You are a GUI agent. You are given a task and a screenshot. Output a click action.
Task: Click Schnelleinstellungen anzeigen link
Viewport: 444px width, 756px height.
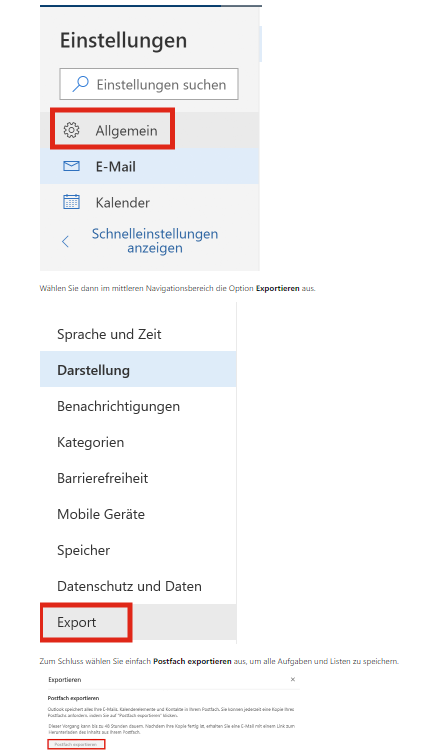click(x=155, y=241)
